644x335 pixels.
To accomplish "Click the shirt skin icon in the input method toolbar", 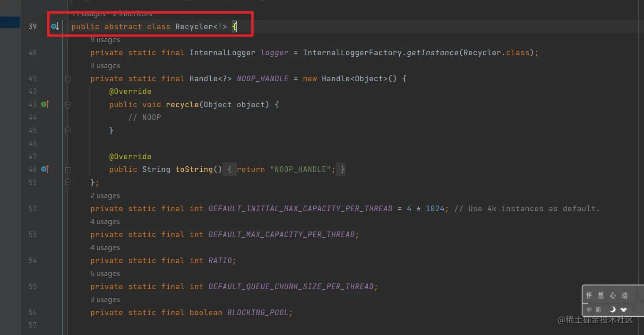I will tap(624, 309).
